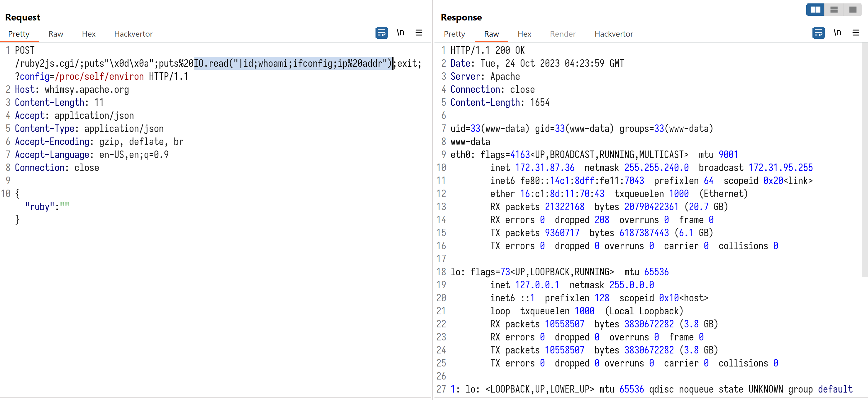Open Hackvertor tab in Request panel

click(x=133, y=34)
